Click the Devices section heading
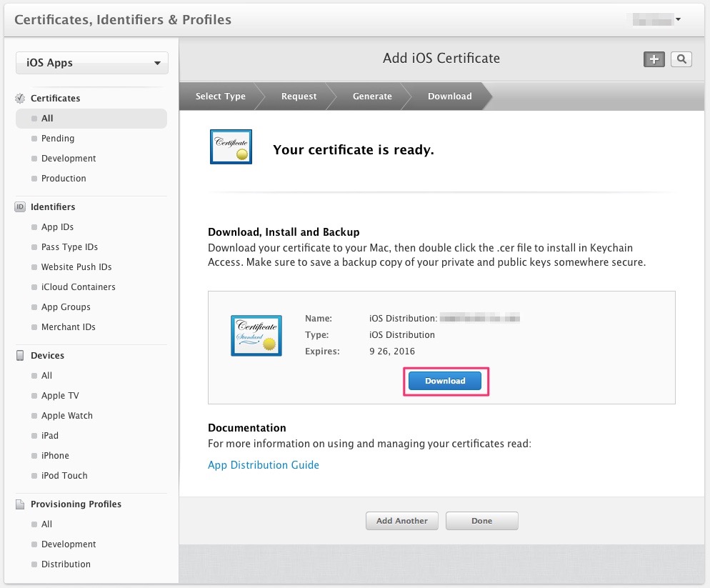710x588 pixels. pos(48,356)
